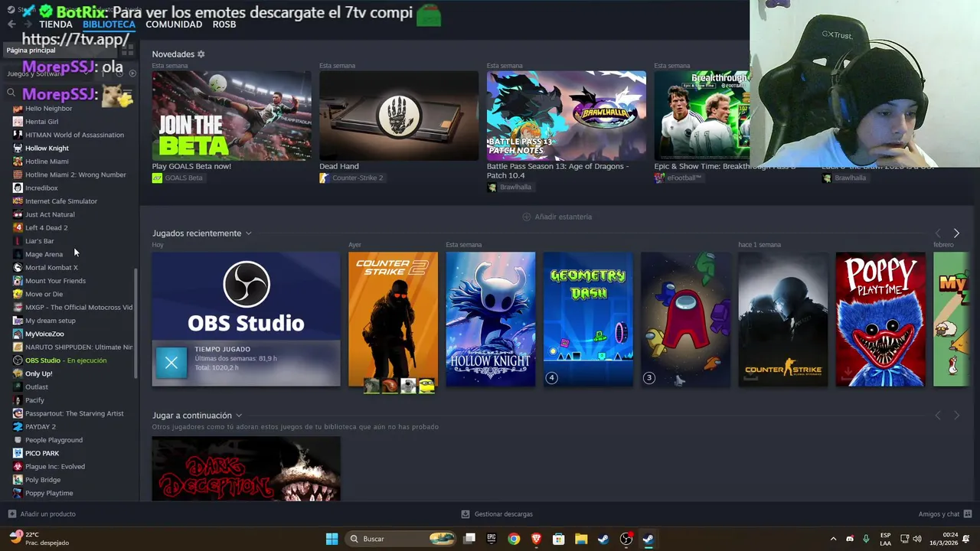Screen dimensions: 980x551
Task: Click Gestionar descargas link
Action: click(504, 514)
